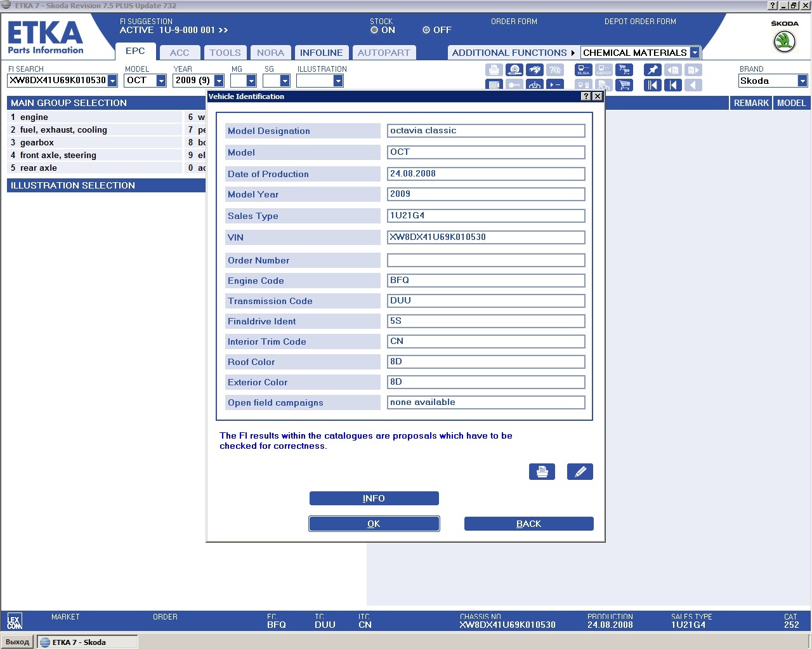Select main group 1 engine

[95, 117]
